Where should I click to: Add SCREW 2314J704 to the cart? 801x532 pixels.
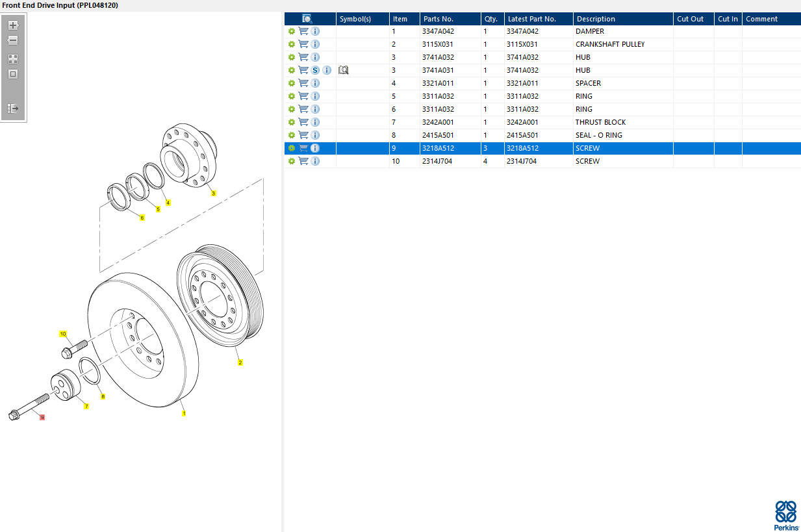tap(303, 161)
